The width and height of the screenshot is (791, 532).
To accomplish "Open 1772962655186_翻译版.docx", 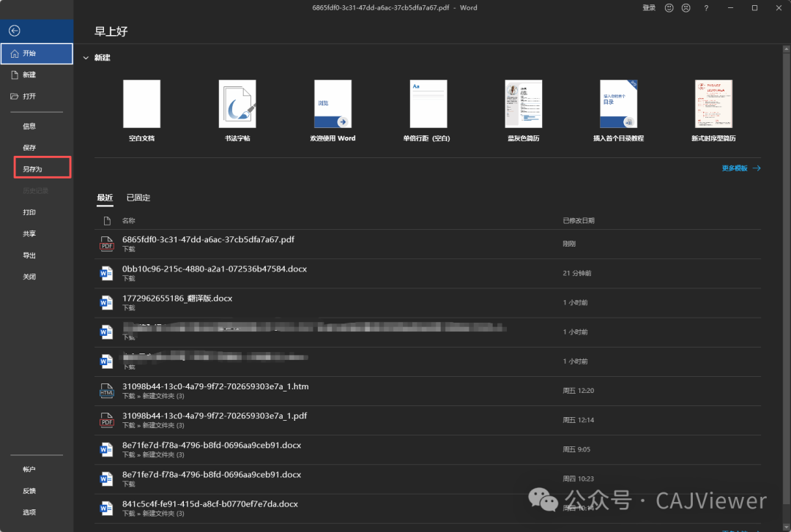I will click(428, 302).
